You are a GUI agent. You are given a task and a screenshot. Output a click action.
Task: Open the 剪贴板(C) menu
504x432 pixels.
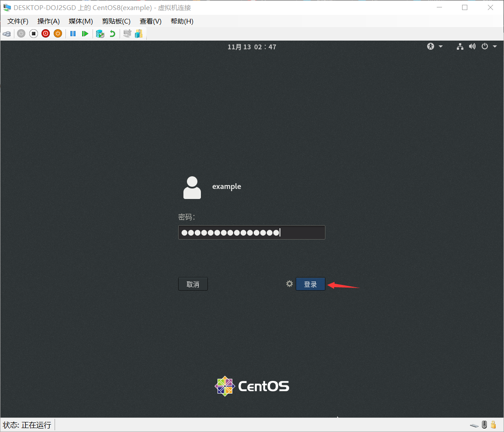(x=116, y=21)
